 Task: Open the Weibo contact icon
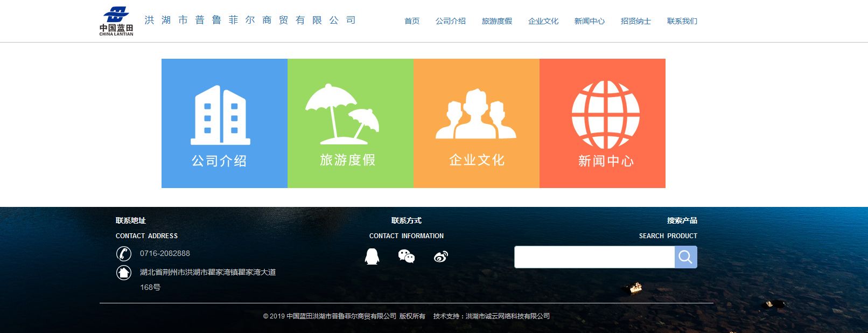(x=440, y=257)
